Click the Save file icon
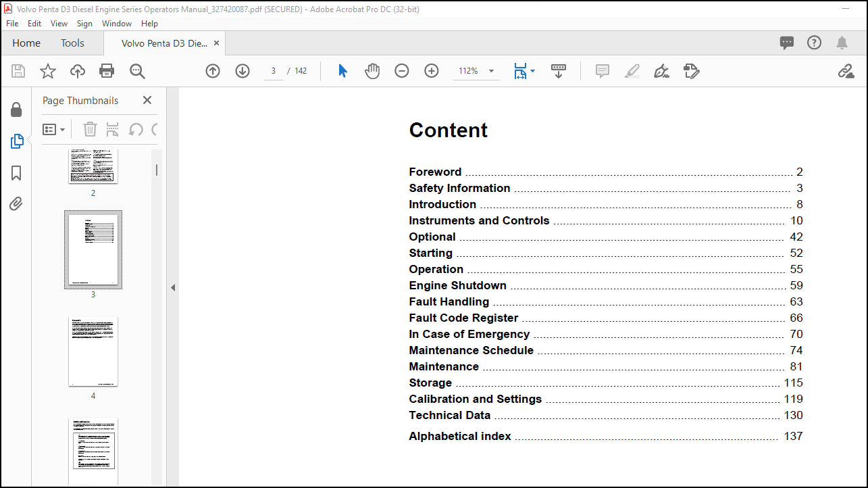Image resolution: width=868 pixels, height=488 pixels. click(x=18, y=71)
